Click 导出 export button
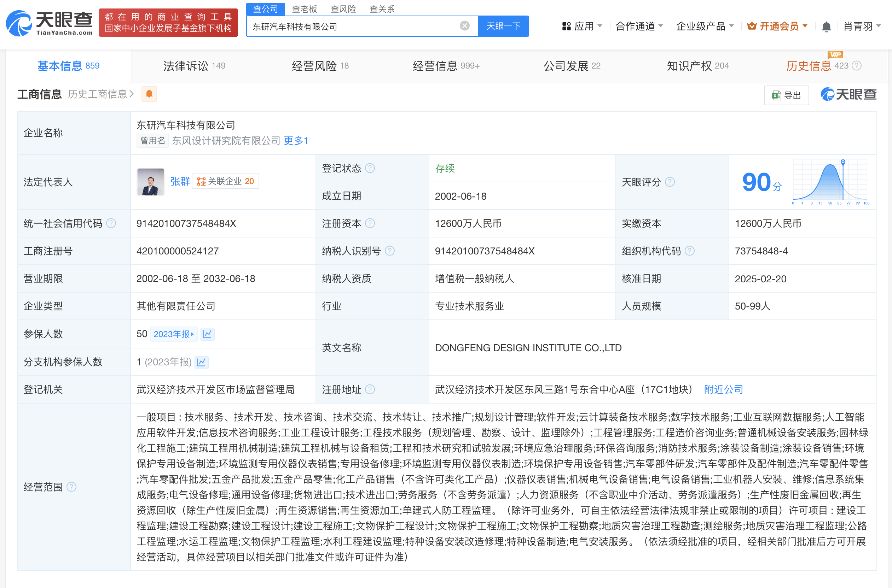Viewport: 892px width, 588px height. click(x=787, y=95)
